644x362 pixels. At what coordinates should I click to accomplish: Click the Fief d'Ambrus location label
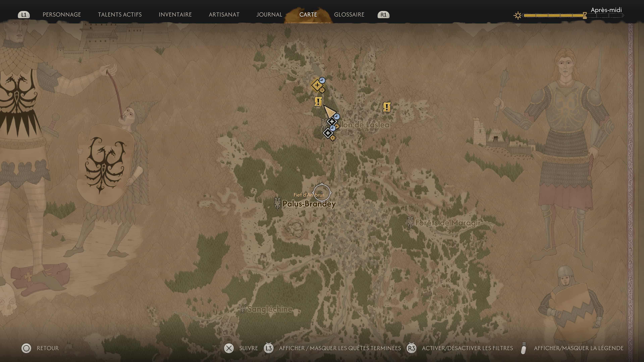(x=309, y=195)
